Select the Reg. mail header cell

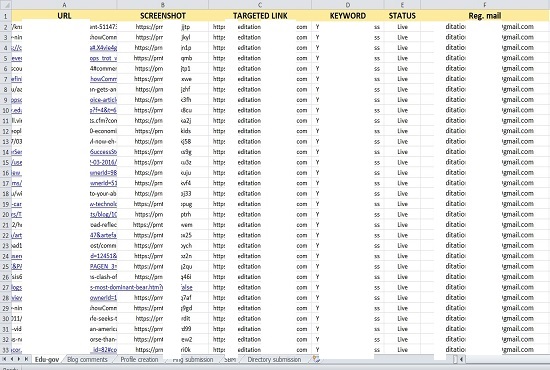pyautogui.click(x=485, y=16)
